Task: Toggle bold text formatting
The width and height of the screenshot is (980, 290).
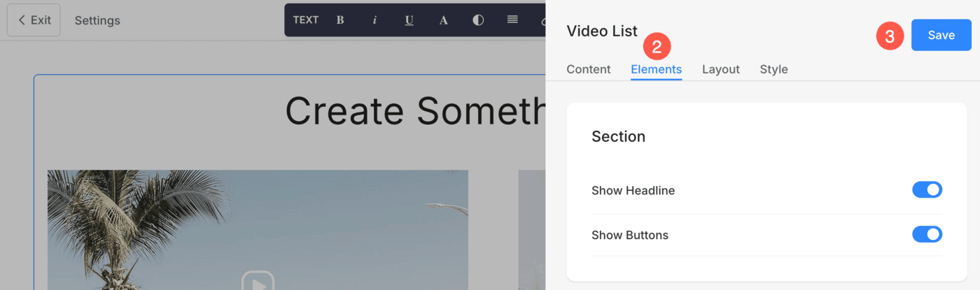Action: (340, 20)
